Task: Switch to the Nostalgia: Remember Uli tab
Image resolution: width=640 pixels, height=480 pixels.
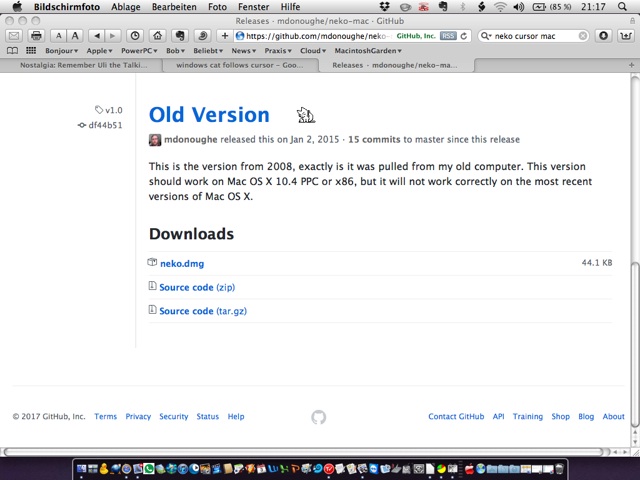Action: click(83, 65)
